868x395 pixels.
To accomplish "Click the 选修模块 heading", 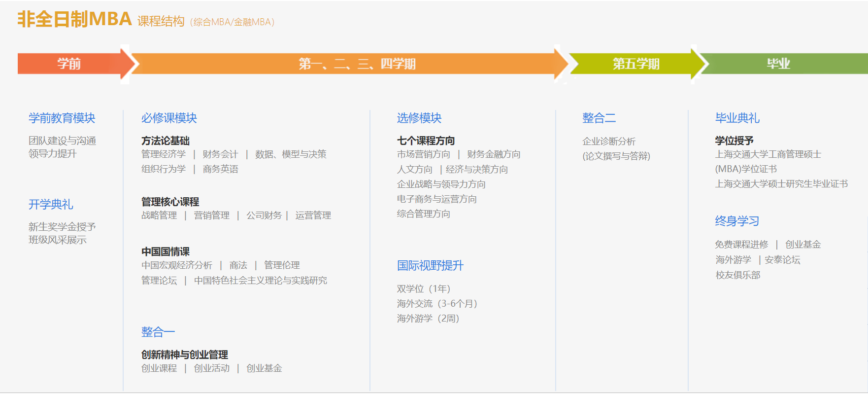I will [x=419, y=118].
